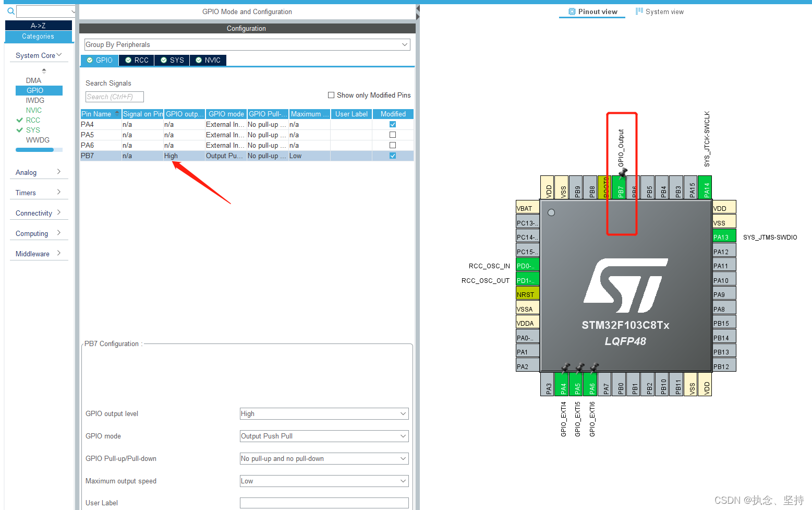Open the GPIO output level dropdown
812x510 pixels.
[324, 414]
